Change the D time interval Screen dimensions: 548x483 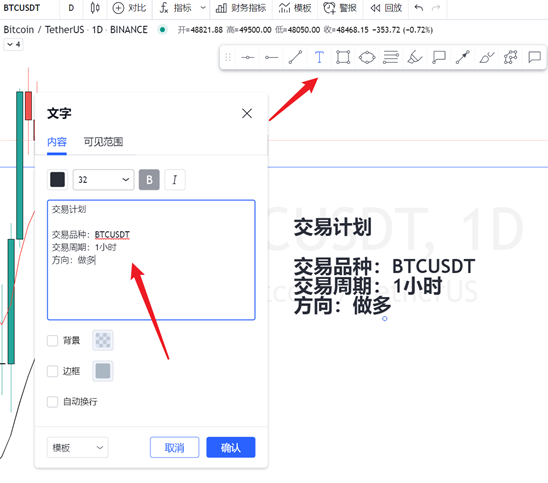point(71,8)
